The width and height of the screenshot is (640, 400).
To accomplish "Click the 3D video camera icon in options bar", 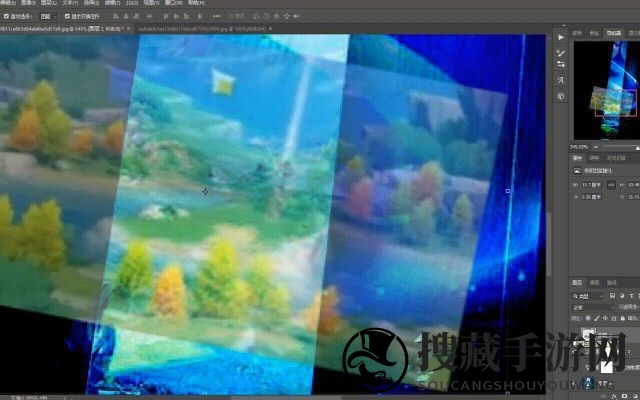I will (297, 16).
